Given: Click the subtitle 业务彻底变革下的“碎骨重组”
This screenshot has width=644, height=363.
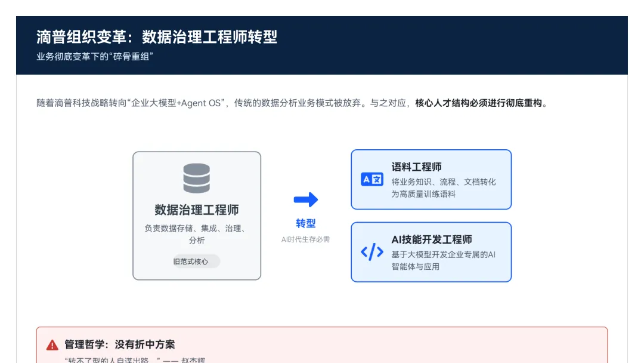Looking at the screenshot, I should [x=94, y=57].
